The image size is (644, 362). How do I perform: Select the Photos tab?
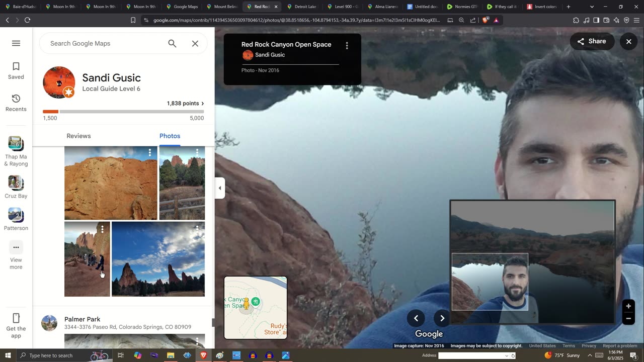pos(170,136)
